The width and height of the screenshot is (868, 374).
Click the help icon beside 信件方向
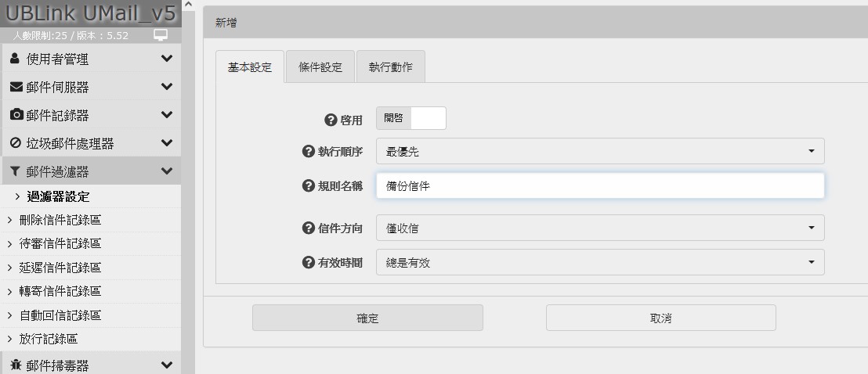(x=309, y=228)
